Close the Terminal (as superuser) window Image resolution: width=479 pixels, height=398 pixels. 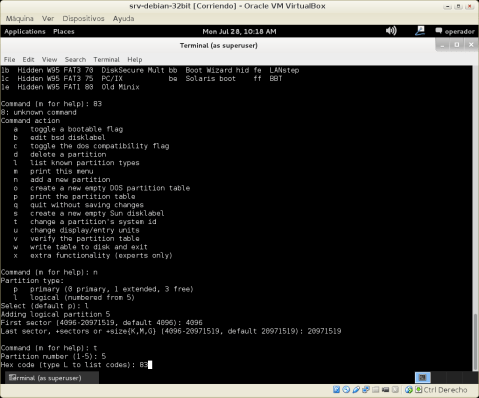(x=471, y=45)
